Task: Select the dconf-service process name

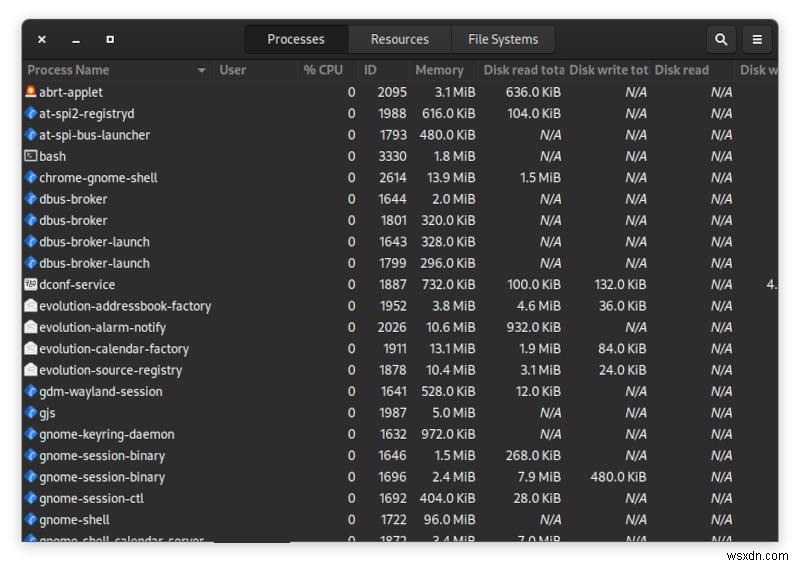Action: click(77, 284)
